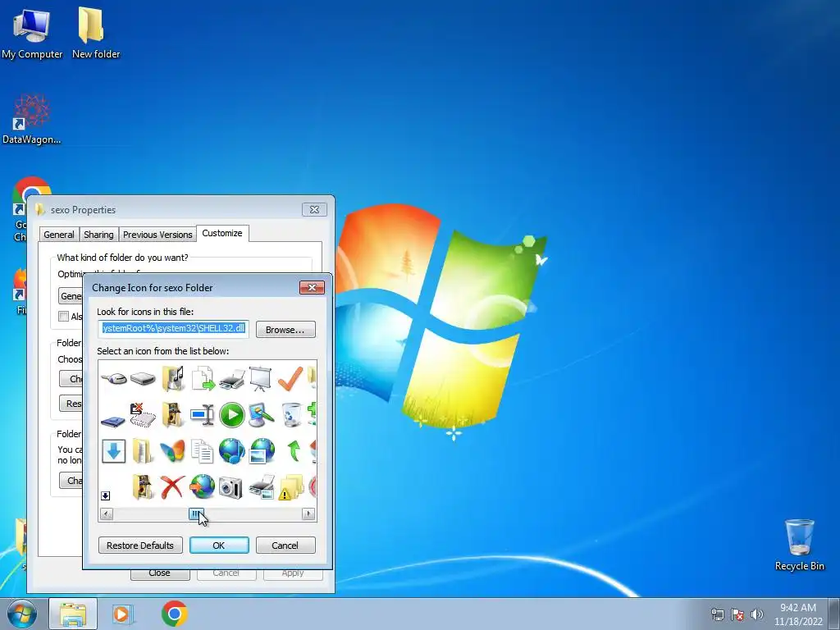Select the New folder desktop icon
840x630 pixels.
tap(96, 33)
